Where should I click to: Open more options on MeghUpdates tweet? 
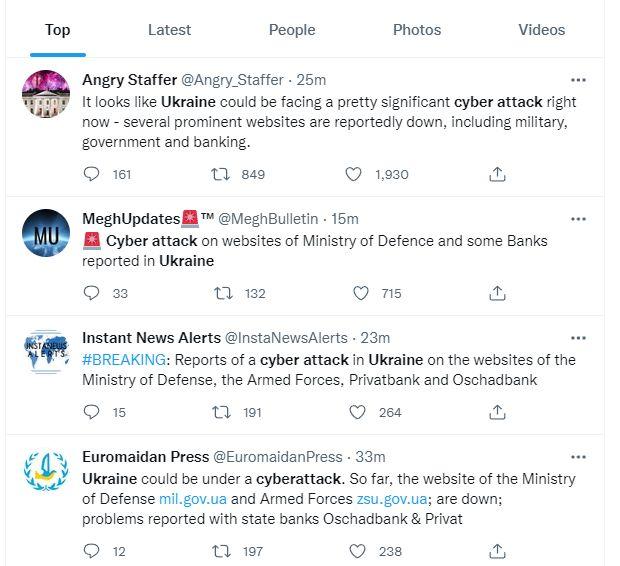pos(578,219)
